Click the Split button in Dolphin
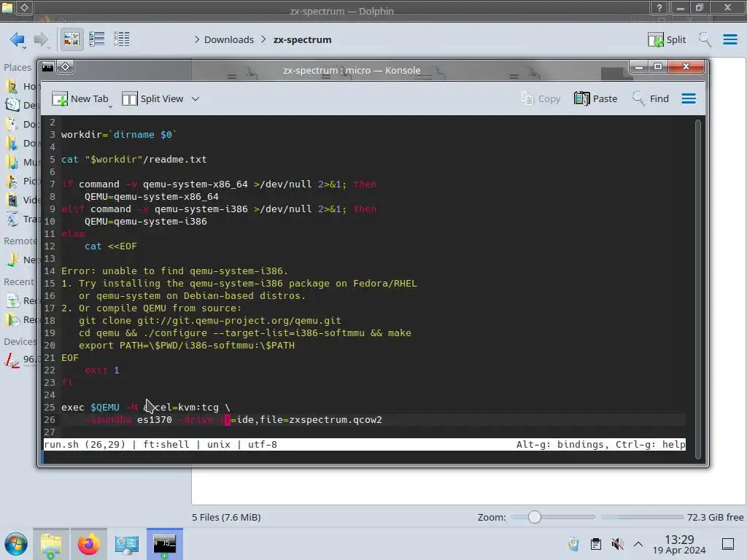Screen dimensions: 747x560 coord(667,39)
